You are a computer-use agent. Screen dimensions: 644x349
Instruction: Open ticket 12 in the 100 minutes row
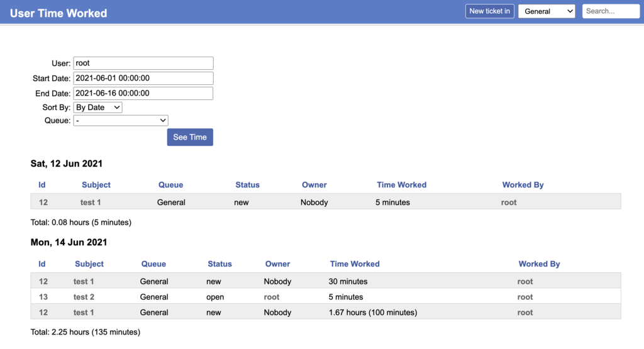[43, 313]
